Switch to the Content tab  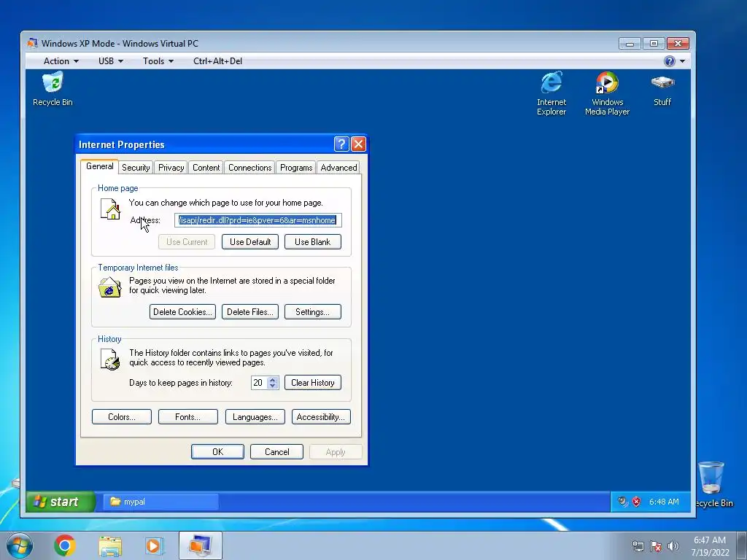pyautogui.click(x=206, y=168)
